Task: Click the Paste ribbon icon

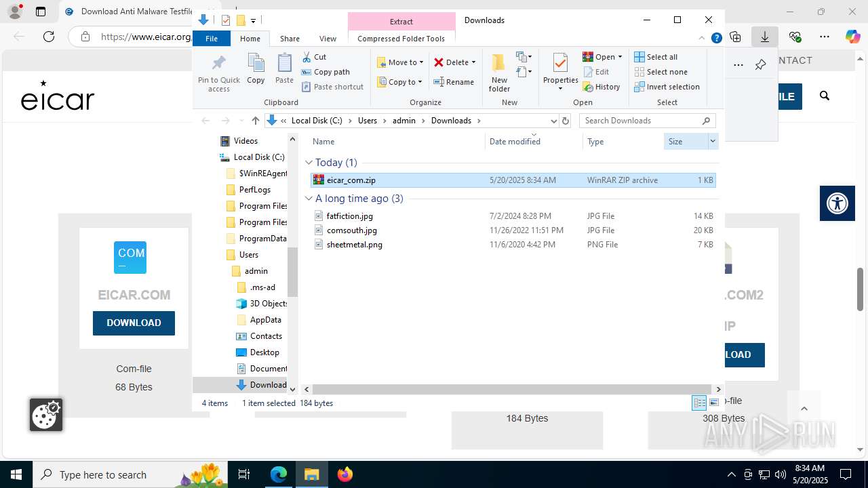Action: point(284,68)
